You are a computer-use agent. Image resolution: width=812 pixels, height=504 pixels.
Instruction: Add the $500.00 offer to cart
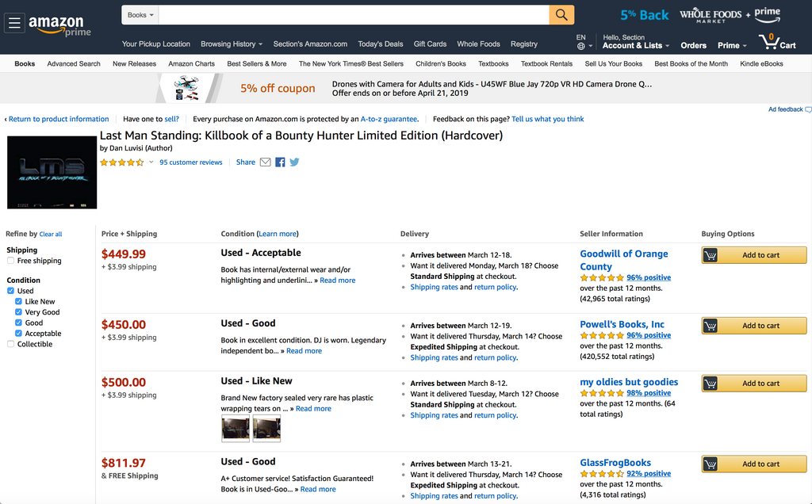(754, 384)
